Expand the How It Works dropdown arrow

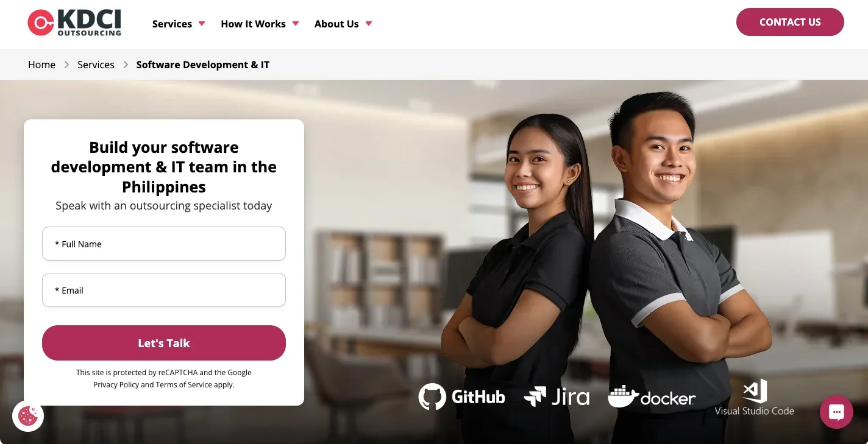296,24
